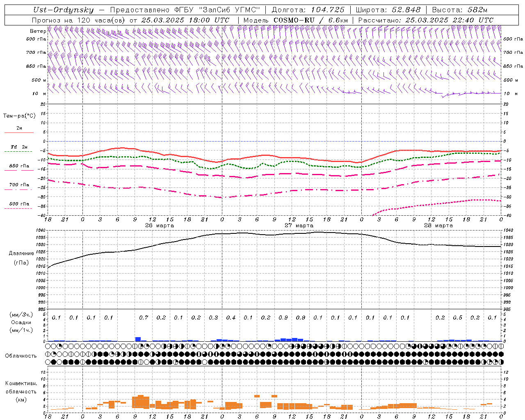The width and height of the screenshot is (525, 420).
Task: Select the Td 2м dew point legend label
Action: coord(19,147)
